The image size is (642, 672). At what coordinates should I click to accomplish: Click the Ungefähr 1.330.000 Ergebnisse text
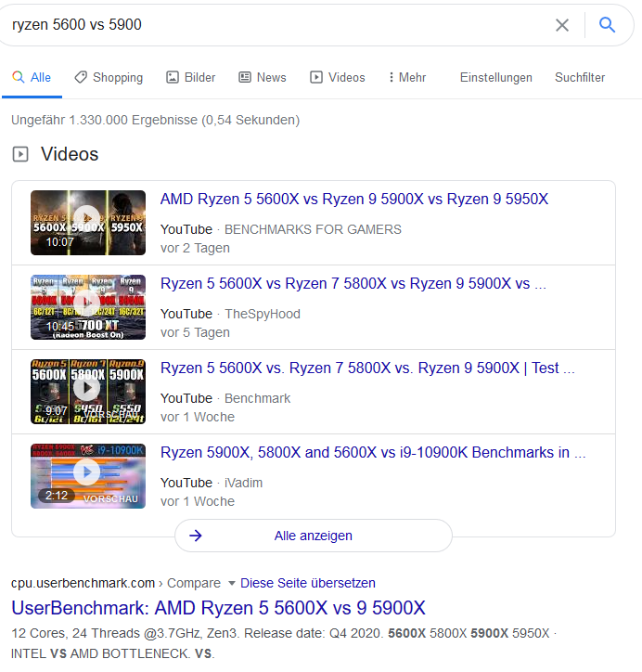point(156,120)
